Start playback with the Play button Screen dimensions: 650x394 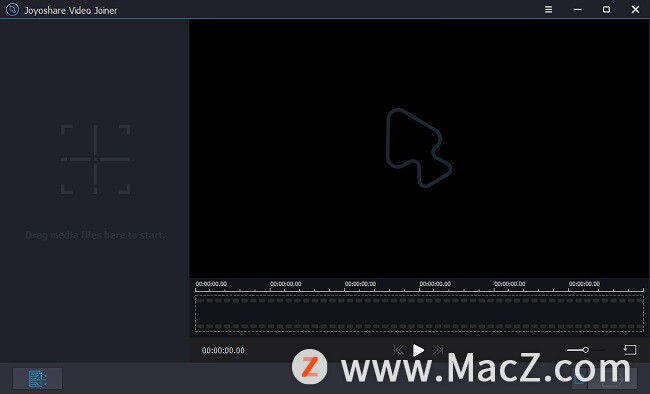coord(418,350)
